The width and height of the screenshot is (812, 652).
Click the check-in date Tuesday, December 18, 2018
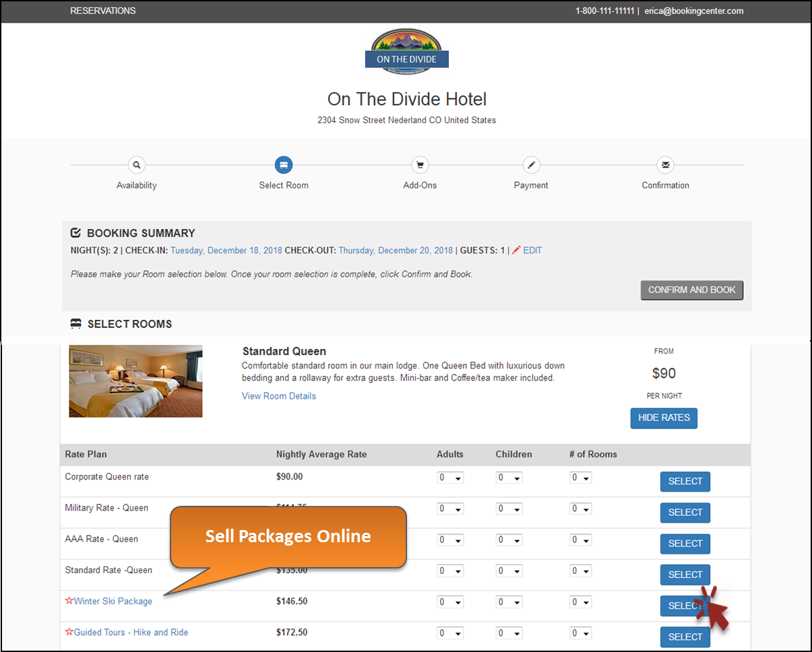226,251
